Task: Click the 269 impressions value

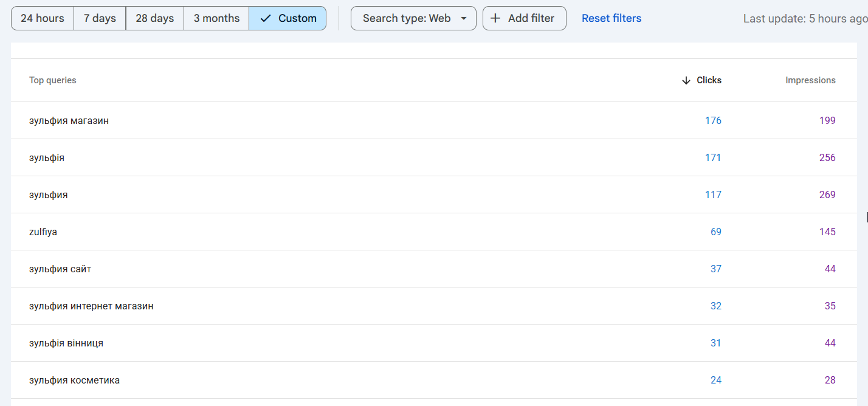Action: click(x=827, y=194)
